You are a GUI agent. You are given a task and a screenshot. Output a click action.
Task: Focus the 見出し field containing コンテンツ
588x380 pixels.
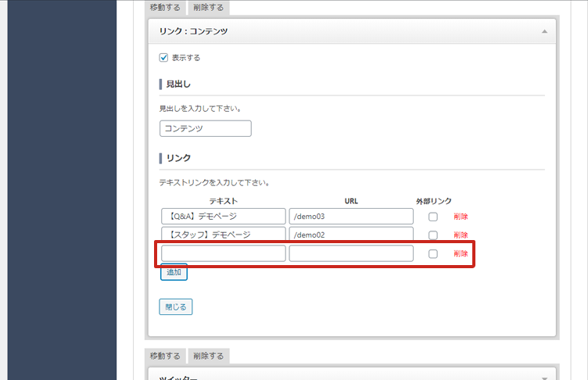tap(205, 128)
